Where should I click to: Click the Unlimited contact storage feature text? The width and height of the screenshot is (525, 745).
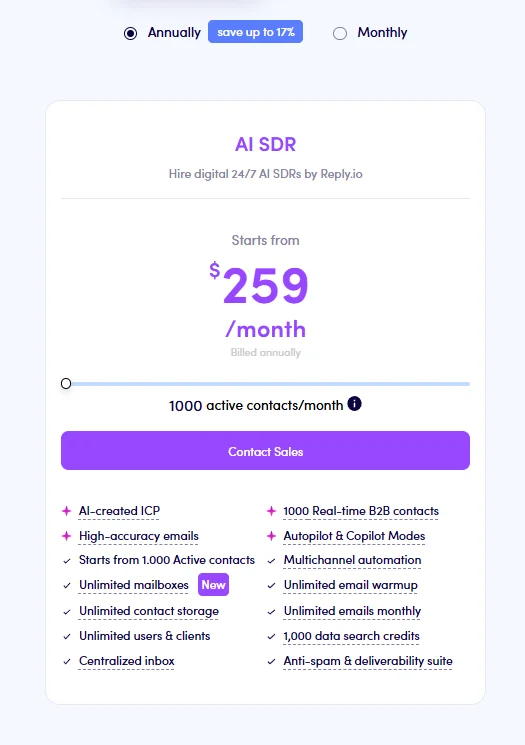[149, 611]
